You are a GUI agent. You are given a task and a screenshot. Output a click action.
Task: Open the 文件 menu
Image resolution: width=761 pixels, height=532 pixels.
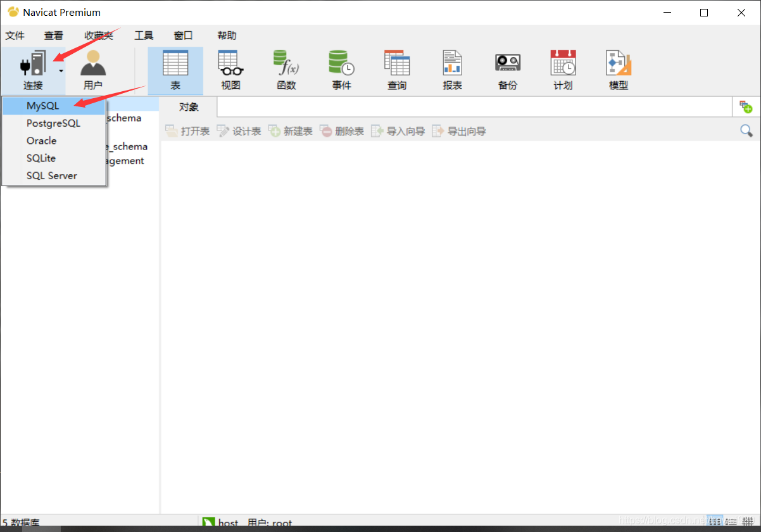pyautogui.click(x=15, y=35)
